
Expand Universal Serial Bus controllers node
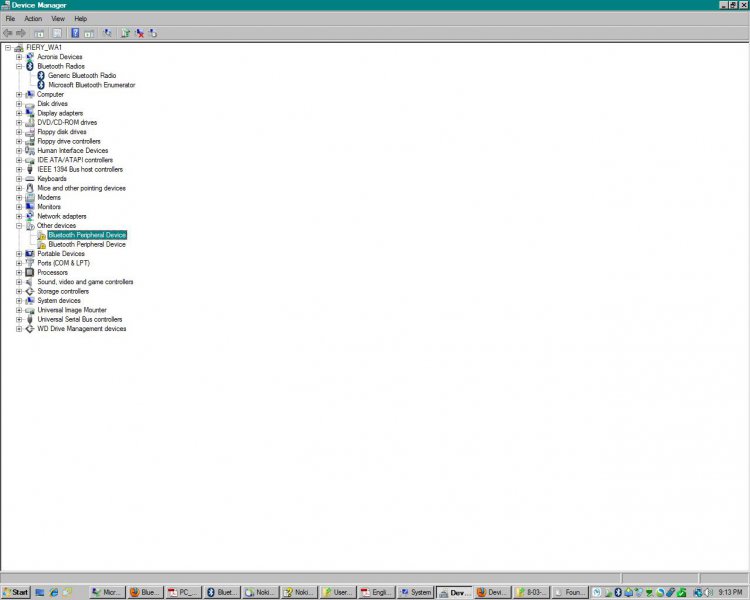19,319
